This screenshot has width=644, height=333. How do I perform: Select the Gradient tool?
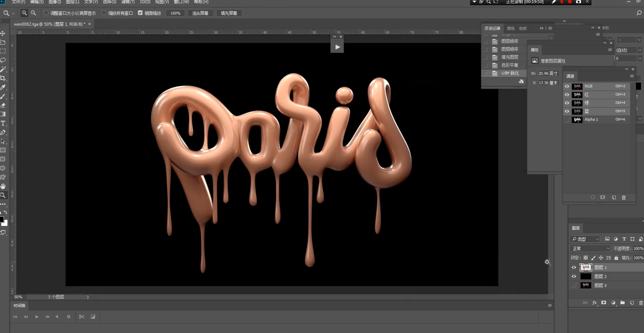3,114
